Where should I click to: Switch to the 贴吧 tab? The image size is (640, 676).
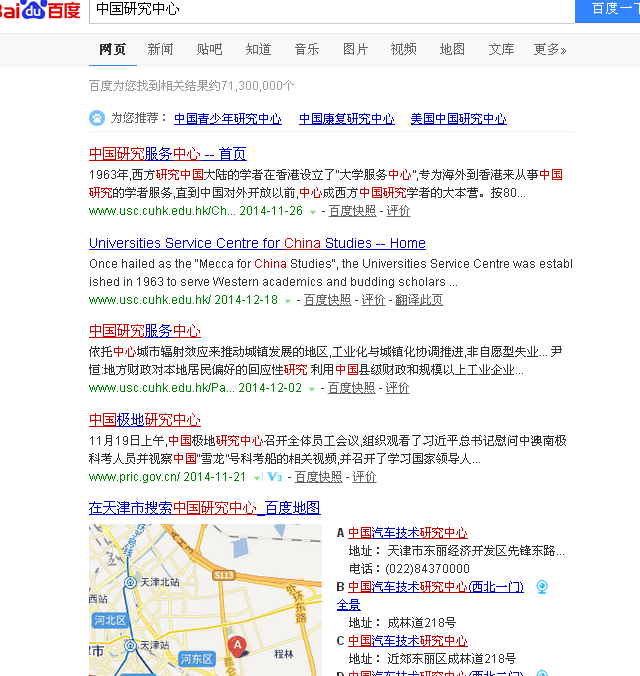pos(209,50)
